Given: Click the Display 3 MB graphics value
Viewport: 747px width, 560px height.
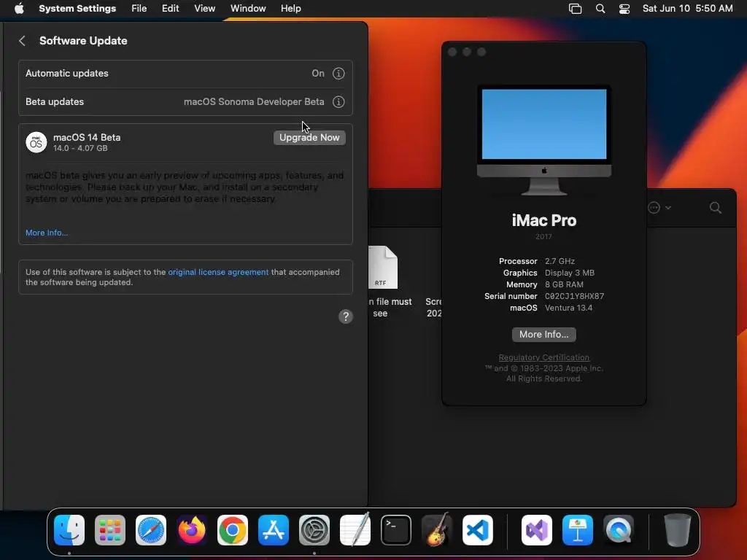Looking at the screenshot, I should [x=569, y=273].
